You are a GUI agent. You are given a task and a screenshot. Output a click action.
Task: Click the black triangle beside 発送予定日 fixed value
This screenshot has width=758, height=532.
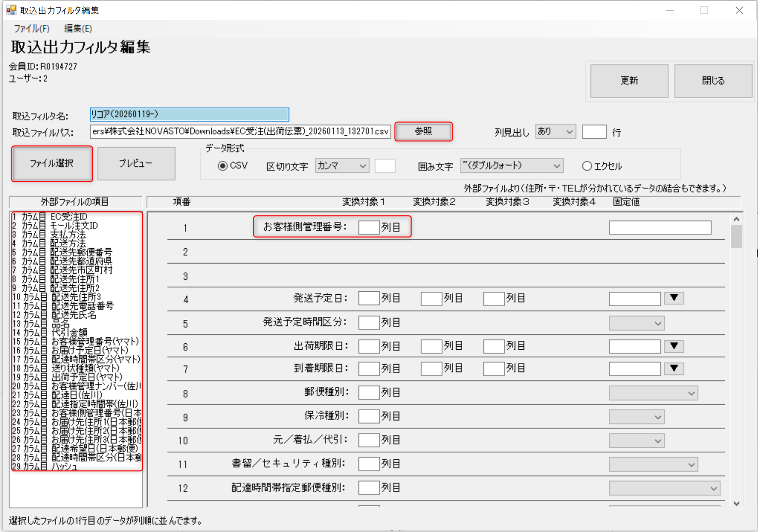click(x=674, y=298)
